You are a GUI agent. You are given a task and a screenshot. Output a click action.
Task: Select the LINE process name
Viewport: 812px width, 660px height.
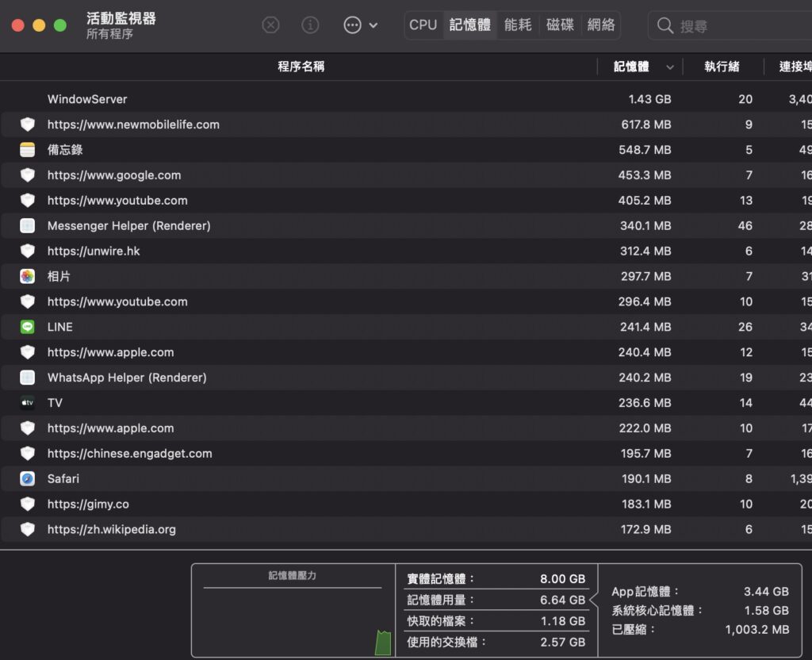point(60,327)
